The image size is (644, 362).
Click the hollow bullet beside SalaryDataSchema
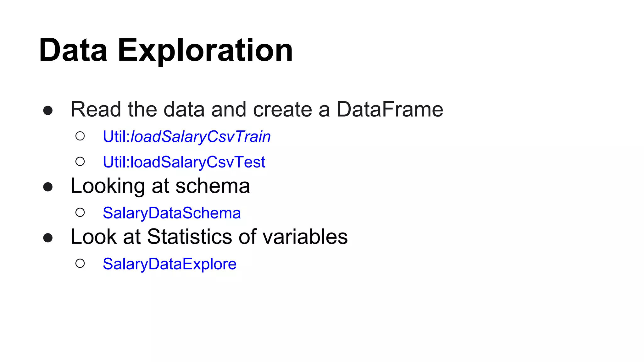[80, 212]
